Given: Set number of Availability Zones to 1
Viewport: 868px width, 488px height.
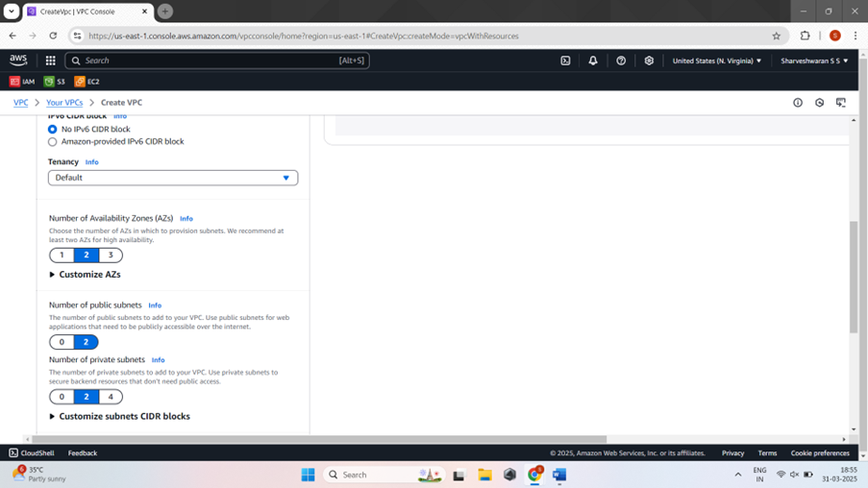Looking at the screenshot, I should [62, 256].
